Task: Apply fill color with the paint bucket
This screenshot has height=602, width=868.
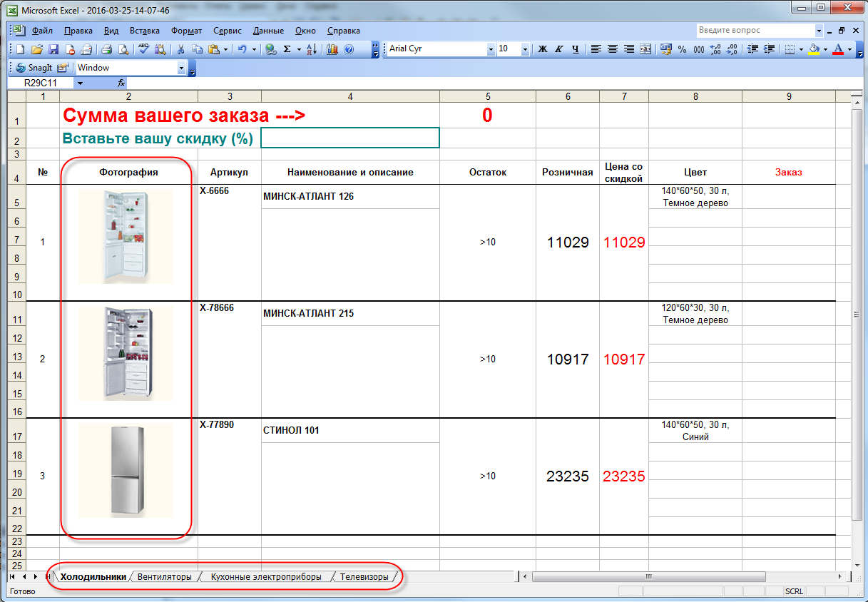Action: click(814, 49)
